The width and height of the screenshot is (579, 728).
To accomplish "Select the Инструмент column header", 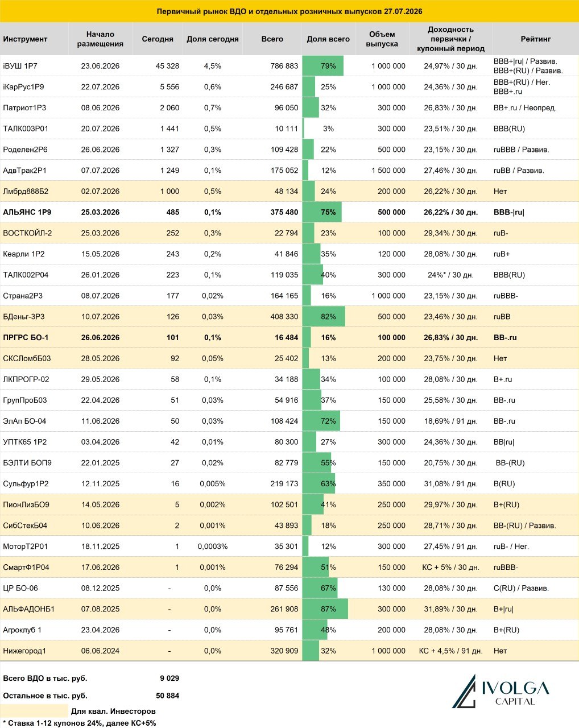I will (x=25, y=39).
